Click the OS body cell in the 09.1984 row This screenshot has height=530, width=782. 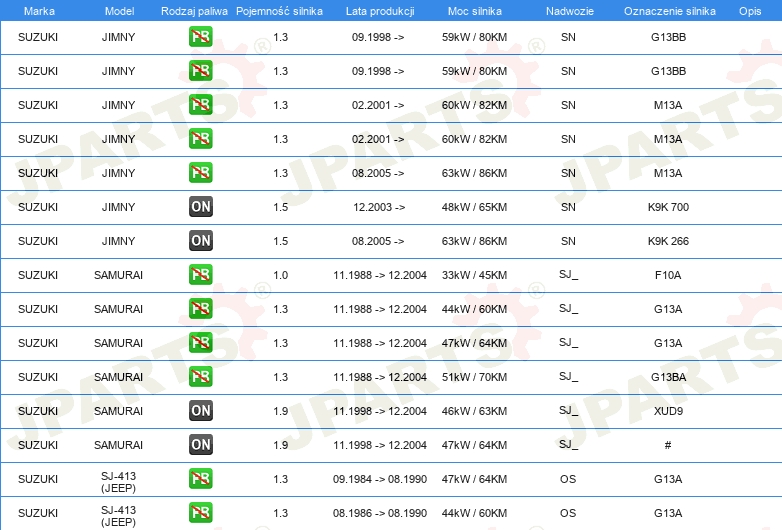pos(568,479)
